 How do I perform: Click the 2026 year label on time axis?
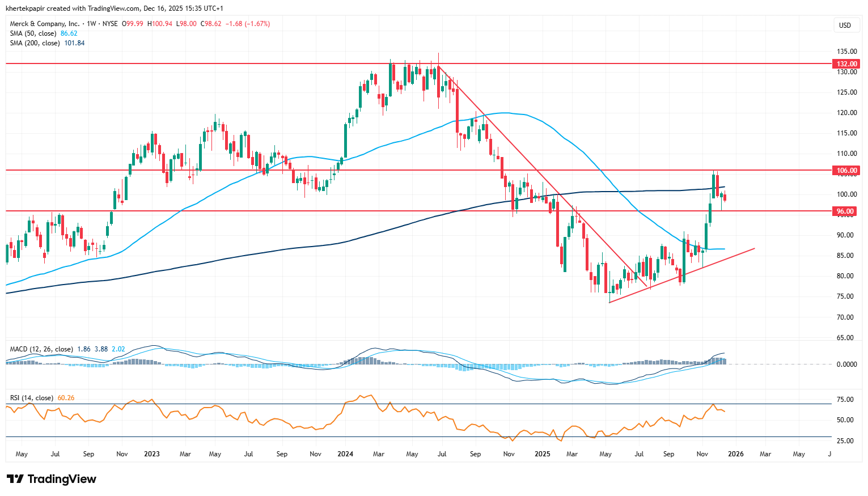(x=735, y=454)
